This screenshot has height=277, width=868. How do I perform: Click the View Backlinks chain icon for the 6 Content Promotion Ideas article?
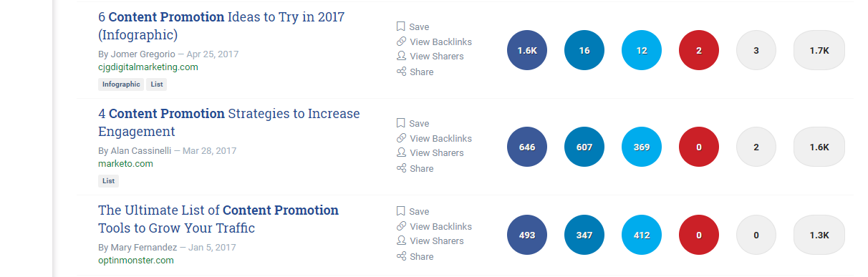point(401,42)
